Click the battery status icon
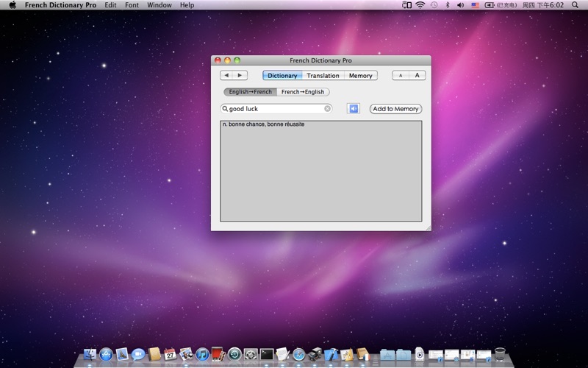 coord(490,5)
